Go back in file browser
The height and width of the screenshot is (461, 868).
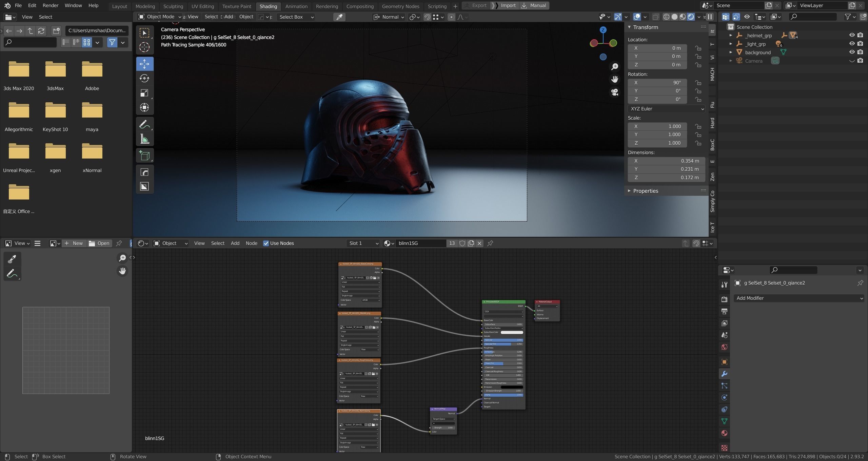tap(9, 31)
